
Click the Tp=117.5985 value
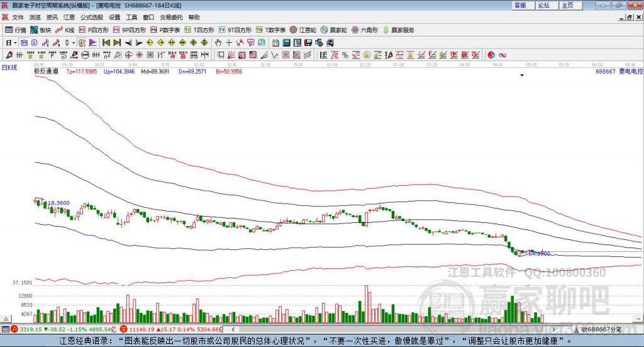pyautogui.click(x=82, y=72)
